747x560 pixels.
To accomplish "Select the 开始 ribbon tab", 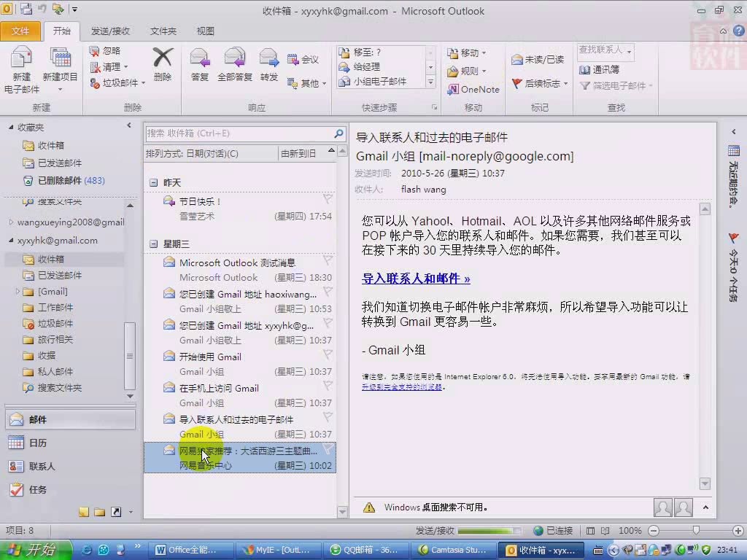I will click(x=61, y=31).
